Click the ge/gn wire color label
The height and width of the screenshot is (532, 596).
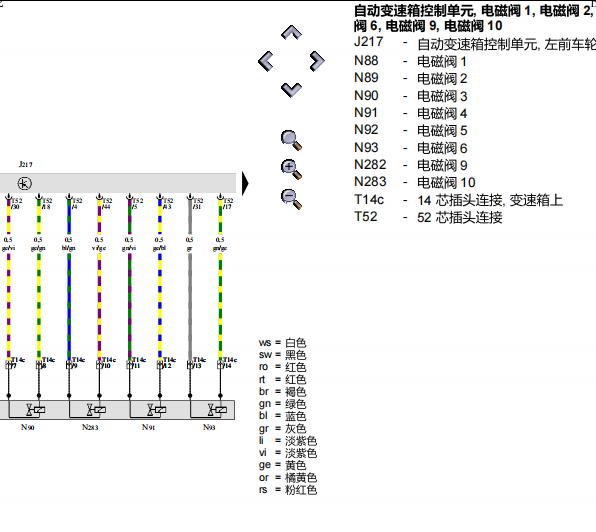(38, 248)
